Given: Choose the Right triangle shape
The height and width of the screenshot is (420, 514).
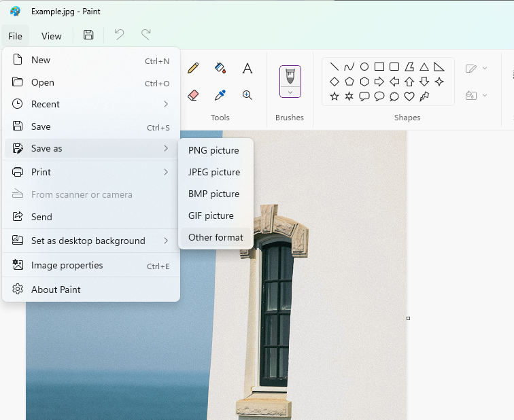Looking at the screenshot, I should coord(439,67).
